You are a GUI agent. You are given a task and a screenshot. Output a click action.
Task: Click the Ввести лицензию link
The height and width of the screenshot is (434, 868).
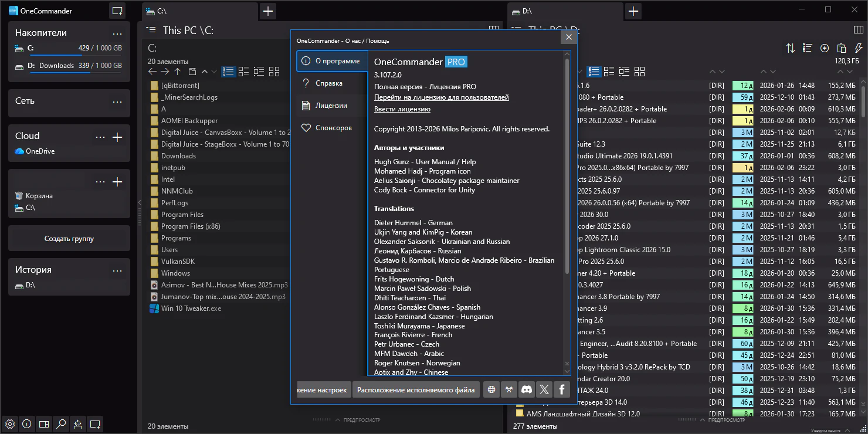[402, 109]
